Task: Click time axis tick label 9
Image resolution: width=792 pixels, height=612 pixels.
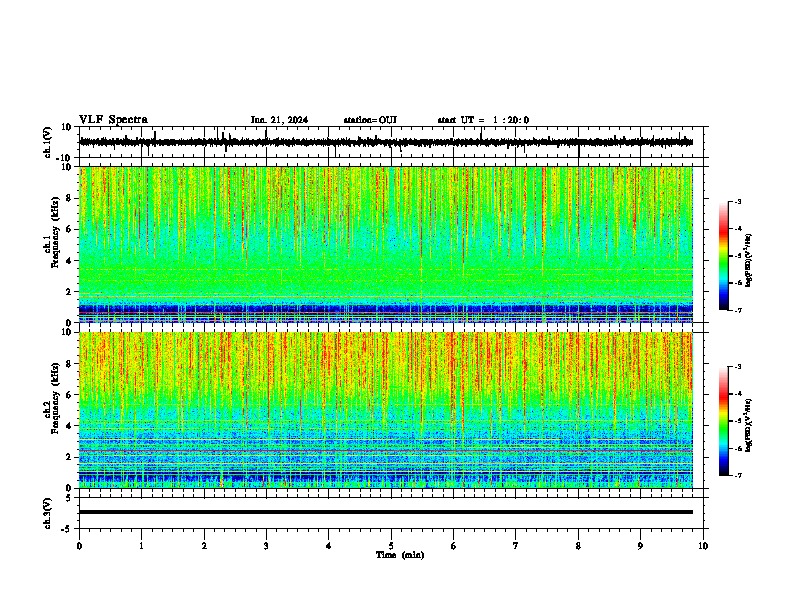Action: coord(640,545)
